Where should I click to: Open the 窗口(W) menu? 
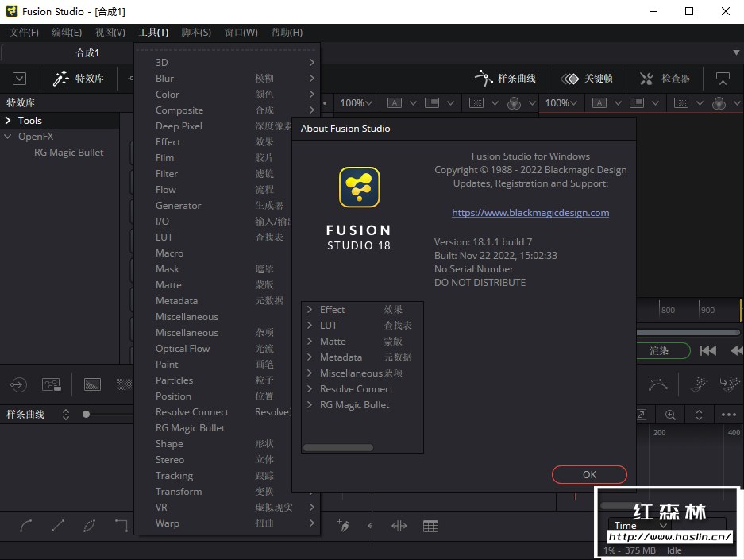[x=241, y=33]
